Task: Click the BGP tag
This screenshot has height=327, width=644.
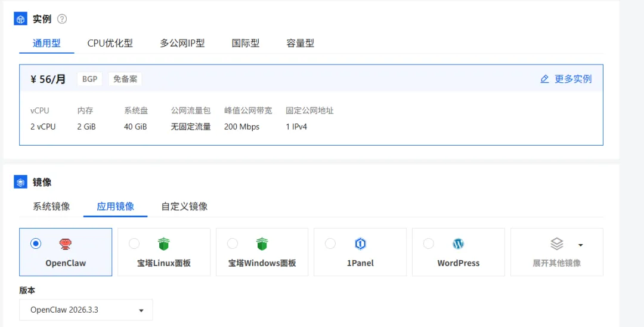Action: pyautogui.click(x=89, y=79)
